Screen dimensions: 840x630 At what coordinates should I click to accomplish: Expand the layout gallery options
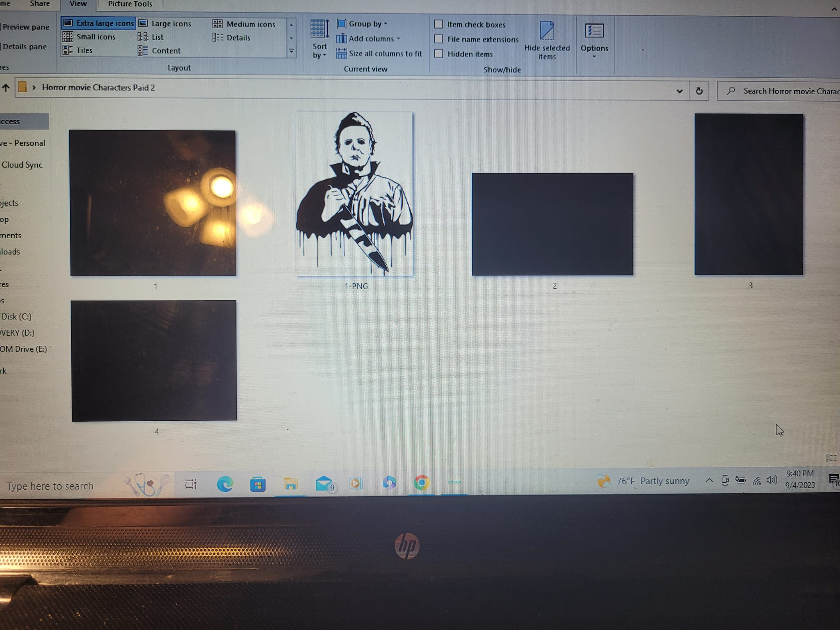point(291,51)
